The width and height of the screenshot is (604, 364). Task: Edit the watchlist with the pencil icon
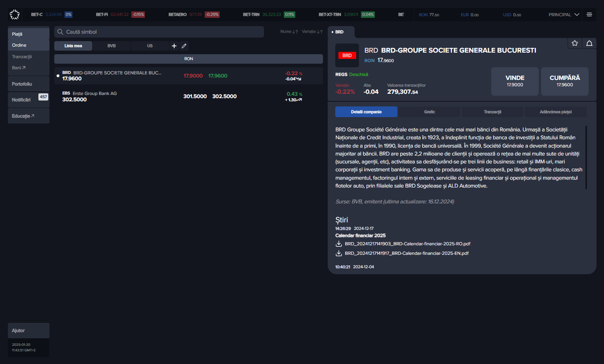184,46
